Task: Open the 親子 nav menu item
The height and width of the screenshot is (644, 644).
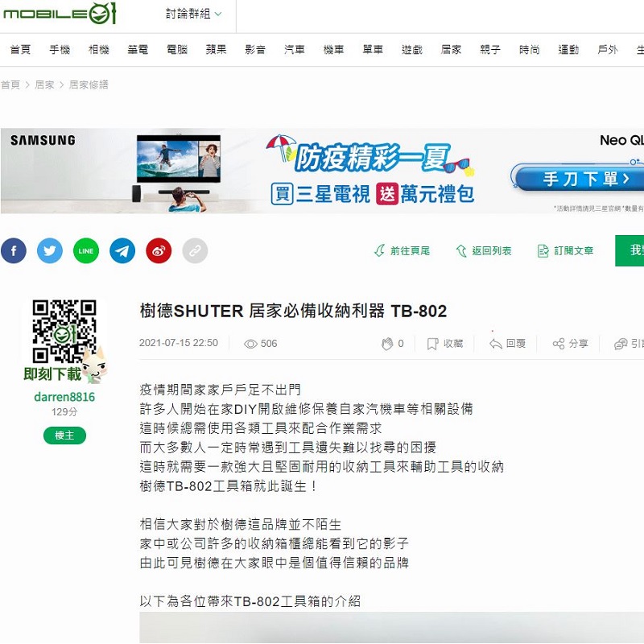Action: [x=490, y=50]
